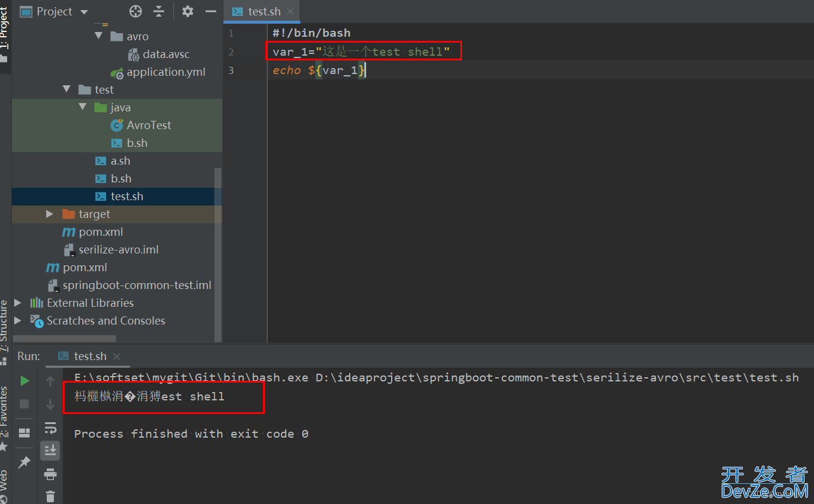
Task: Click line number 2 in gutter
Action: pos(231,52)
